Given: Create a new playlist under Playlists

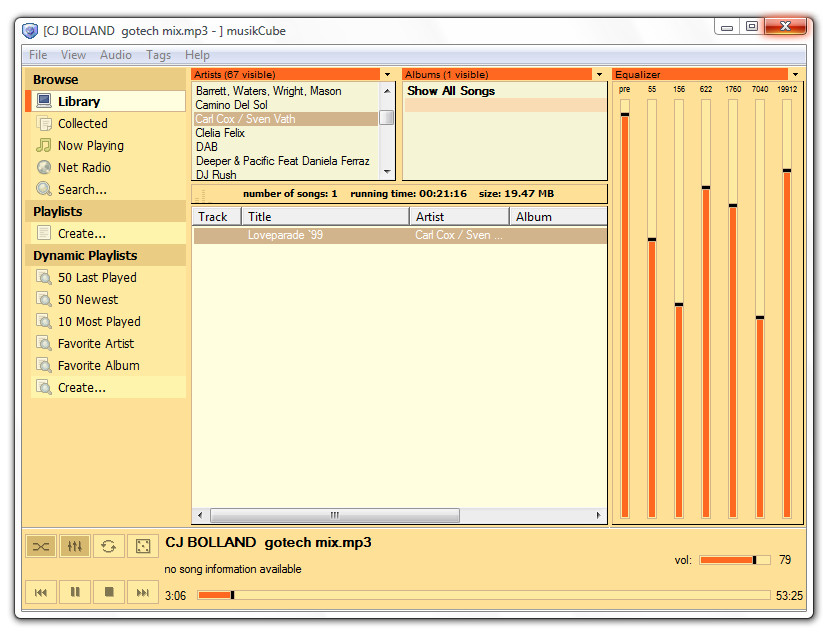Looking at the screenshot, I should [x=109, y=233].
